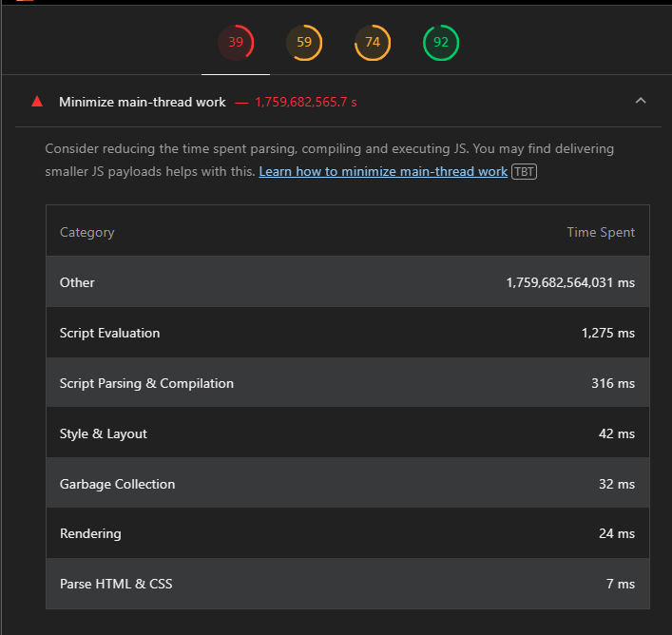Click the Style & Layout row

[347, 433]
